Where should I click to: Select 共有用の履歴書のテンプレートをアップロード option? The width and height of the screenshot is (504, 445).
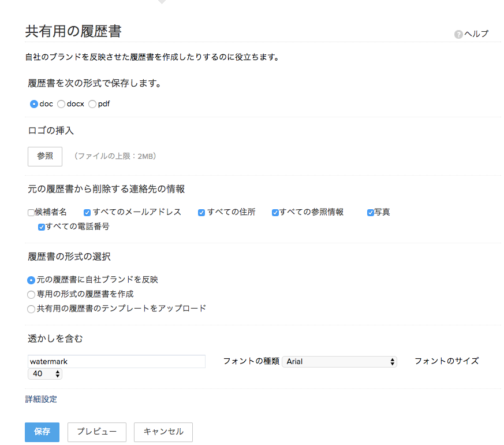coord(31,309)
